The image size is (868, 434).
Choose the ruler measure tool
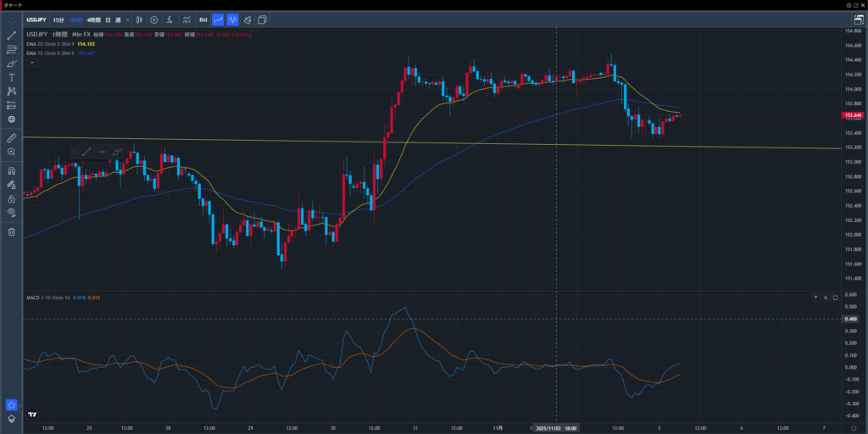[12, 136]
